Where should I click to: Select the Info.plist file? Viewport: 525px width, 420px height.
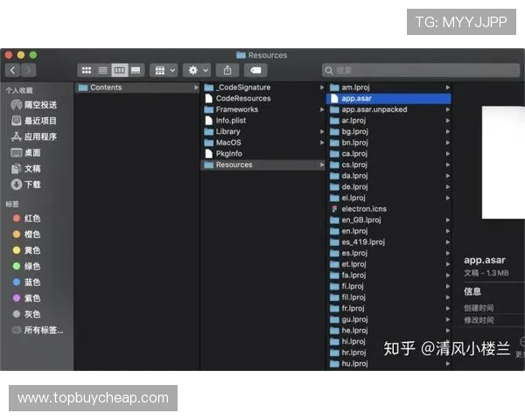point(262,121)
